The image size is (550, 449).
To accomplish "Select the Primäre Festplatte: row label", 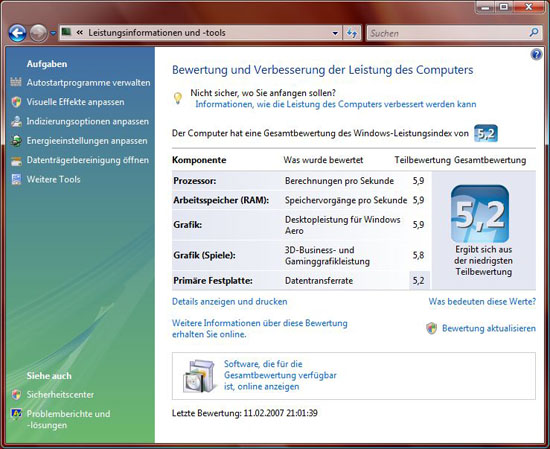I will coord(213,281).
